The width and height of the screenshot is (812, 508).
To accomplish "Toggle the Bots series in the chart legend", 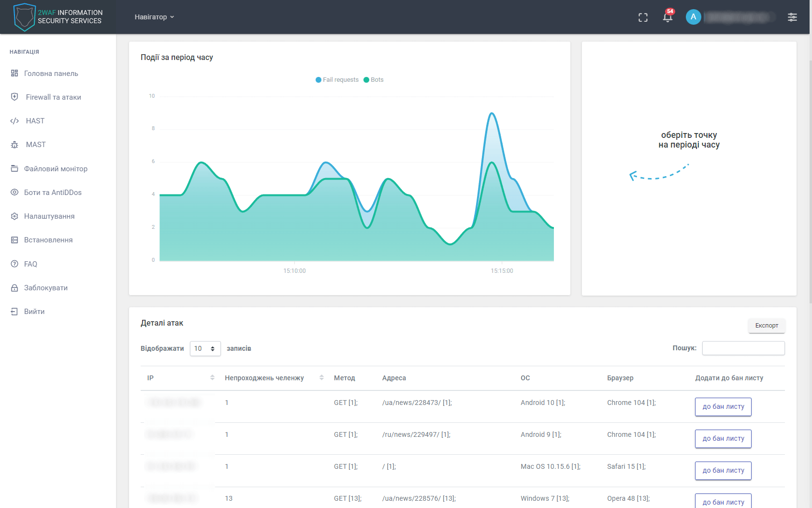I will 374,80.
